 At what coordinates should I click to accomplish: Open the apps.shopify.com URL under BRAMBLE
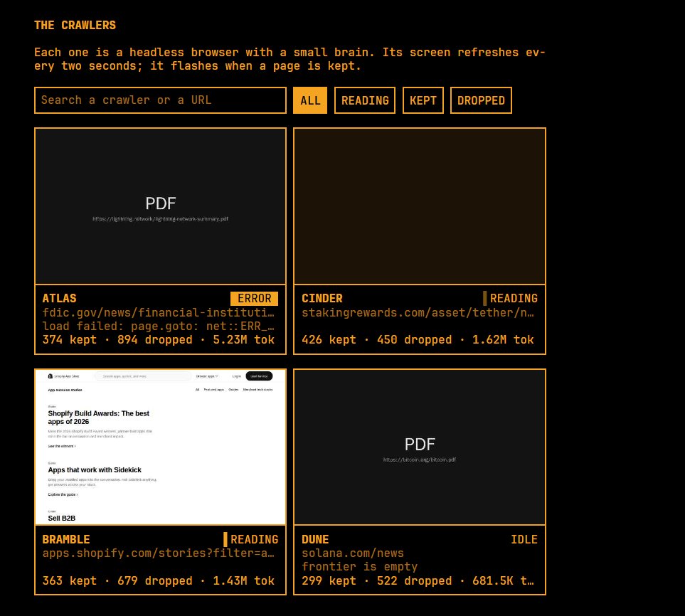158,553
